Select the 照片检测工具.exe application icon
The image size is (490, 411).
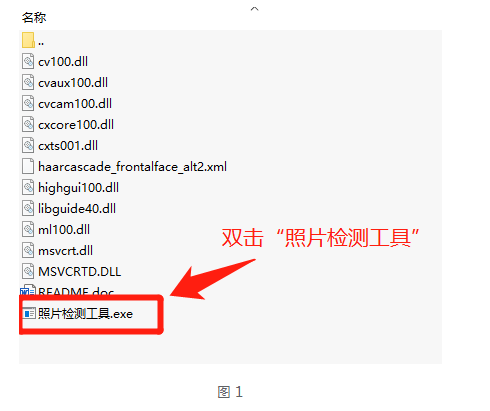click(x=29, y=313)
